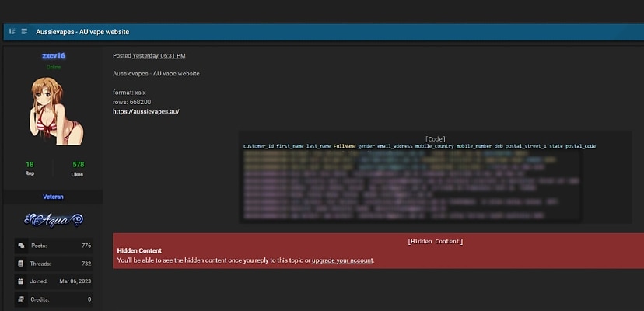This screenshot has width=644, height=311.
Task: Click the email_address column header text
Action: (x=394, y=146)
